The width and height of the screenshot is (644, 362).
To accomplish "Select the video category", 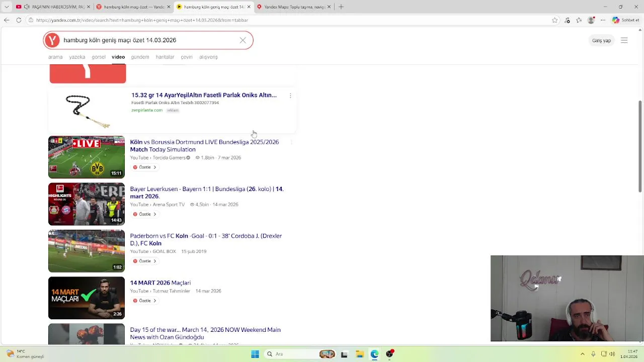I will 118,57.
